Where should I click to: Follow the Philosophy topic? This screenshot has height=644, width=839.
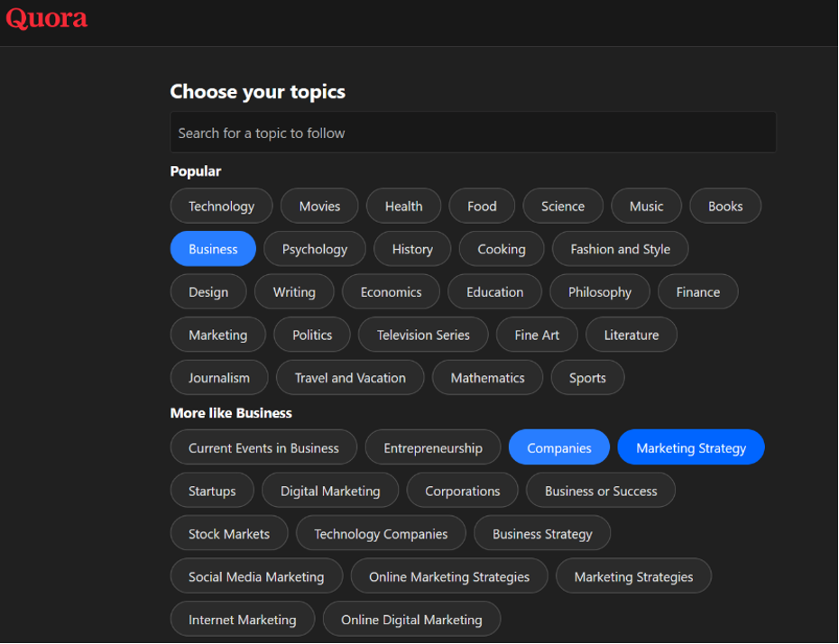[x=600, y=291]
